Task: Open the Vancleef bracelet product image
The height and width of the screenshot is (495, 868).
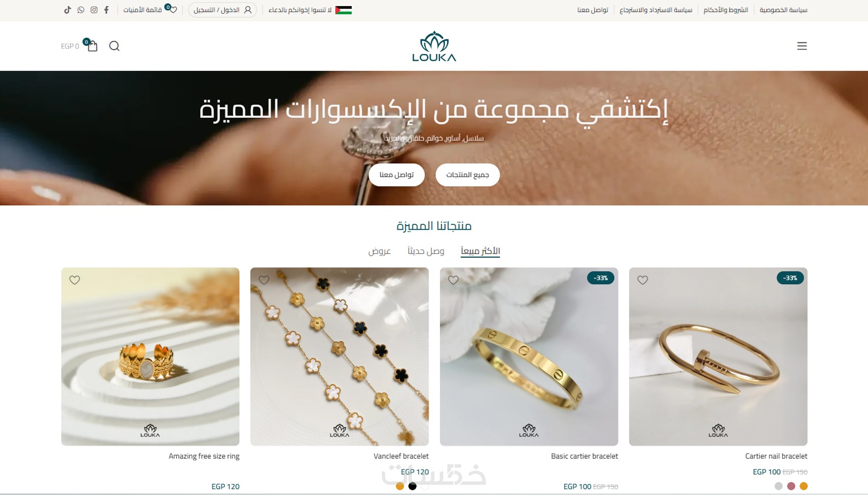Action: [x=340, y=357]
